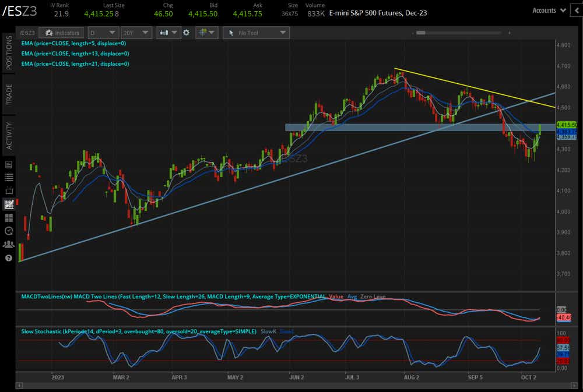Click the MACD red -40.46 value tag
583x392 pixels.
tap(564, 317)
